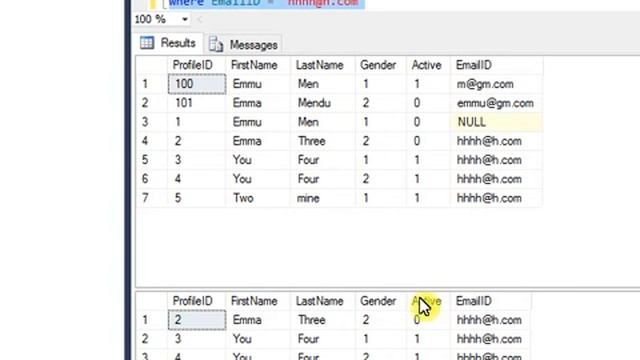640x360 pixels.
Task: Select FirstName cell Two
Action: [258, 198]
